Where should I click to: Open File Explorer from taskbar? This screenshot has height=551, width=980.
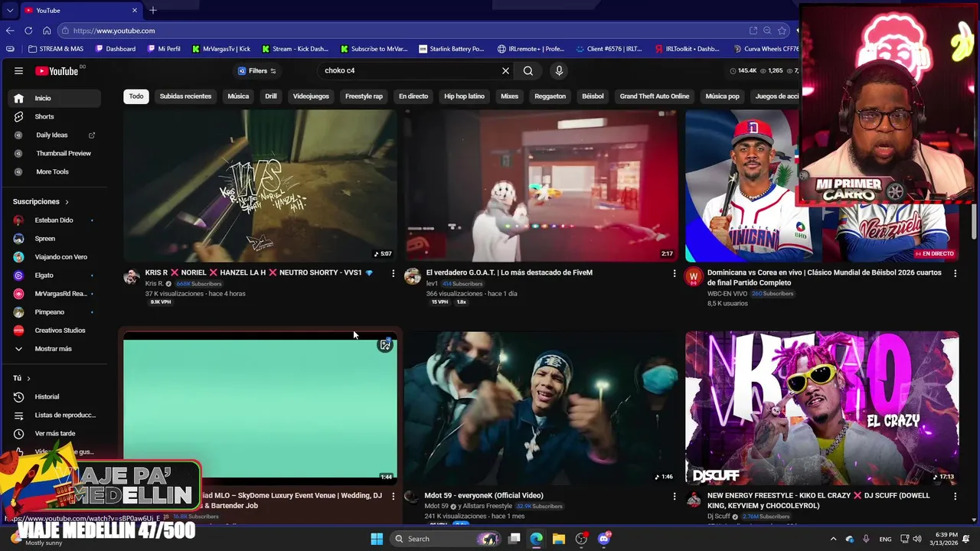tap(558, 539)
